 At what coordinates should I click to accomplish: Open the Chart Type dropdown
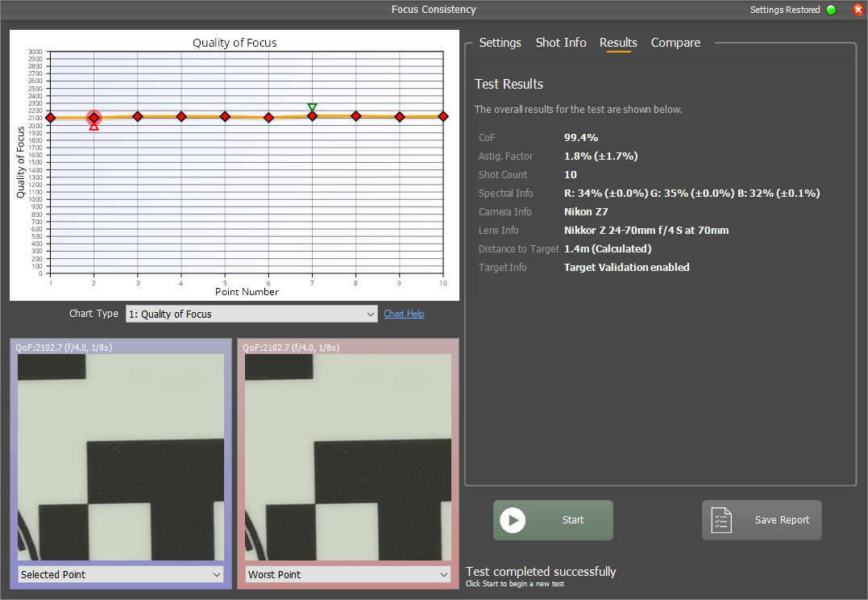pos(251,315)
